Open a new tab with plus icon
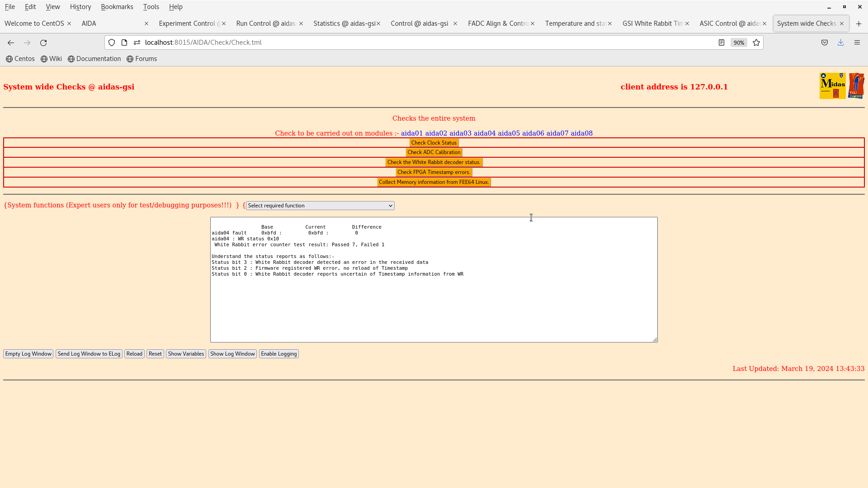This screenshot has height=488, width=868. click(x=859, y=23)
